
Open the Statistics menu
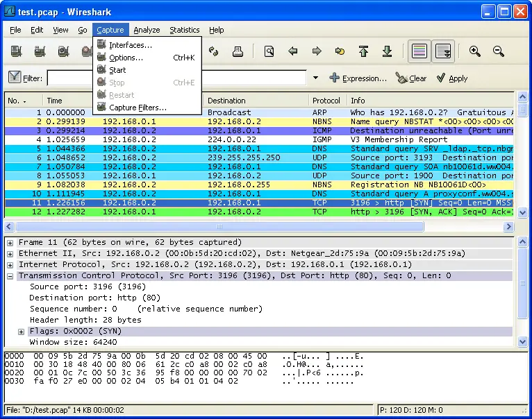(x=184, y=30)
